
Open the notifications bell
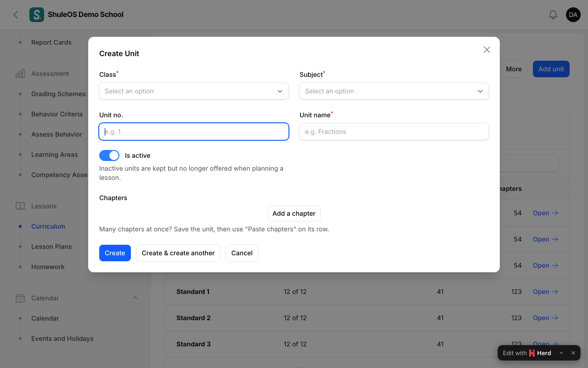coord(553,15)
